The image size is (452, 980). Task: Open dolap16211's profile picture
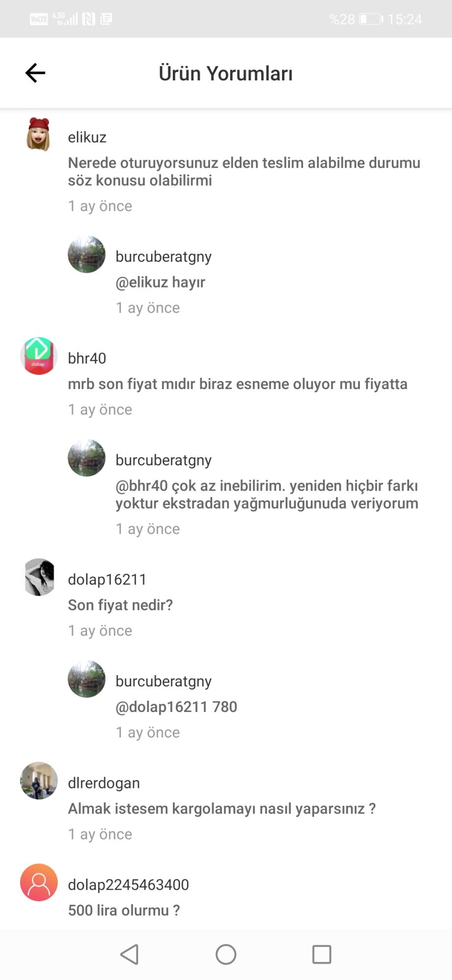point(39,577)
